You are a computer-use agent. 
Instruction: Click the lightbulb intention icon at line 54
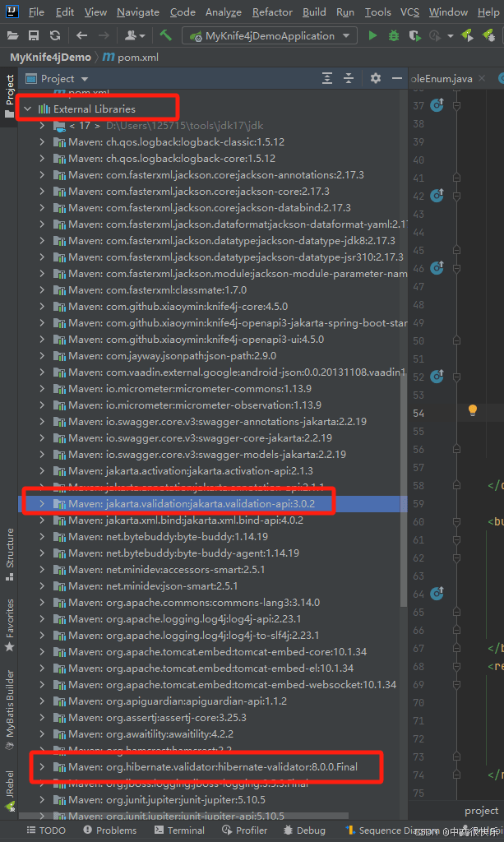[x=472, y=411]
